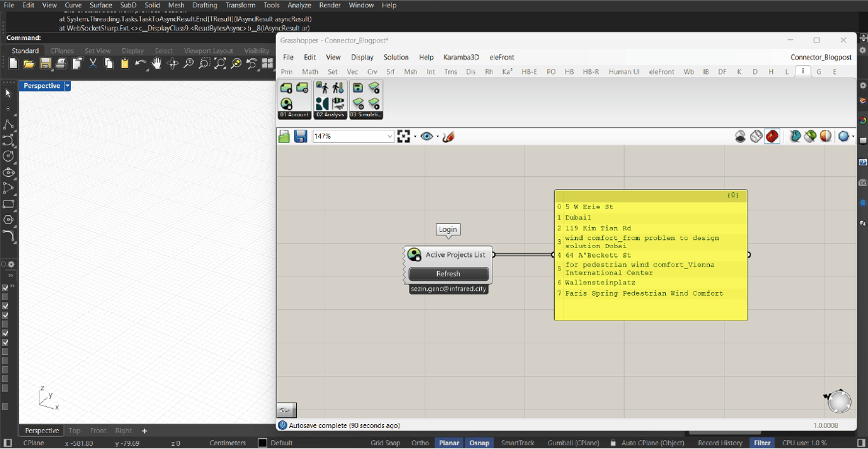This screenshot has height=449, width=868.
Task: Click the Default layer black color swatch
Action: (262, 443)
